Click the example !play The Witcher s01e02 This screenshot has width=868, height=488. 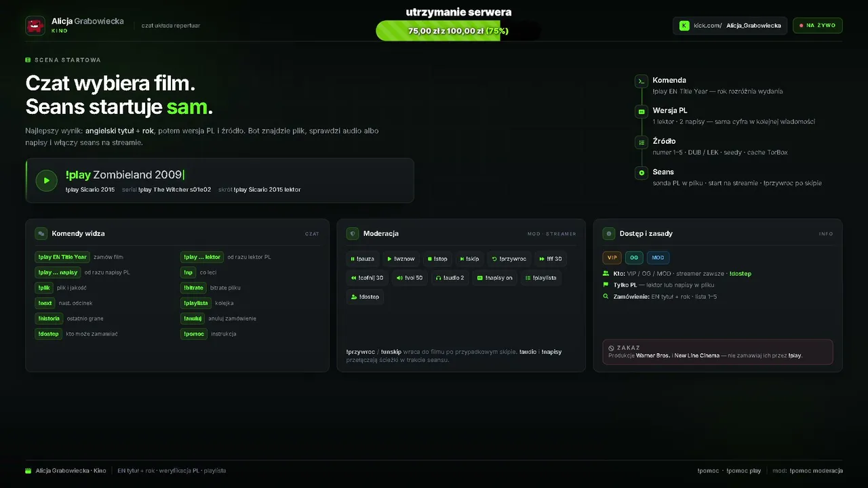pyautogui.click(x=174, y=190)
